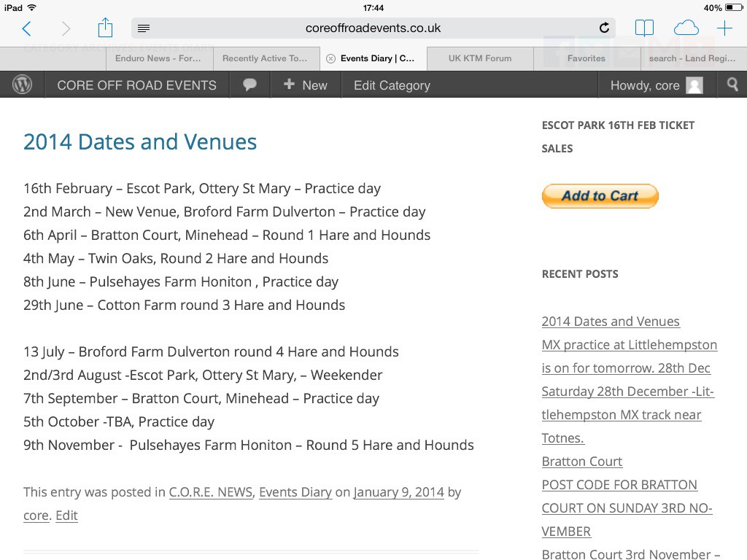Add a new tab with plus icon
This screenshot has width=747, height=560.
click(x=724, y=28)
